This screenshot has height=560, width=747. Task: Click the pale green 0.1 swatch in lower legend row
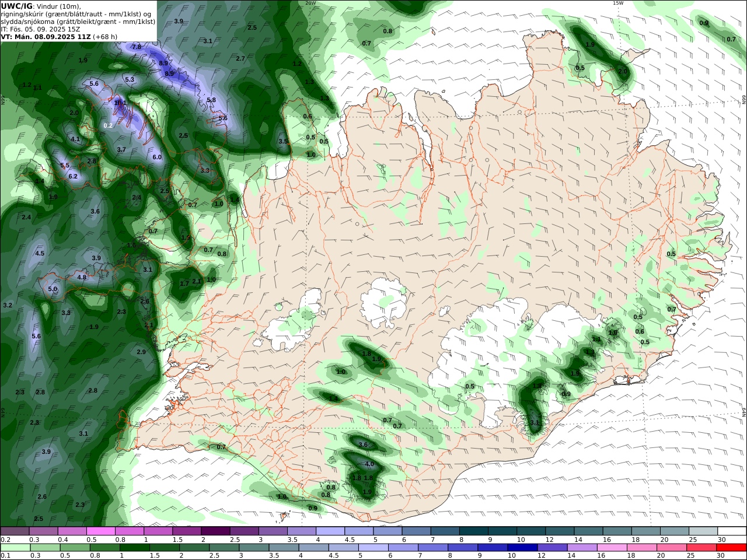[x=16, y=548]
